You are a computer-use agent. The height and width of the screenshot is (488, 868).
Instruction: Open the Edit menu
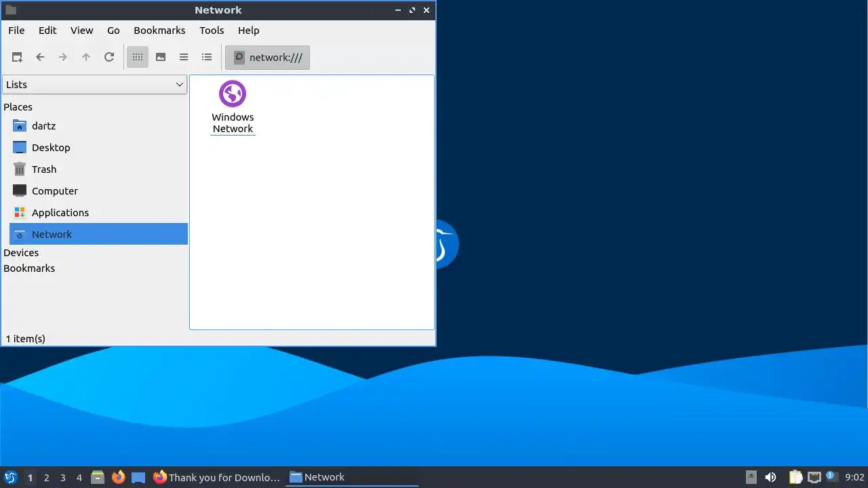[x=47, y=30]
